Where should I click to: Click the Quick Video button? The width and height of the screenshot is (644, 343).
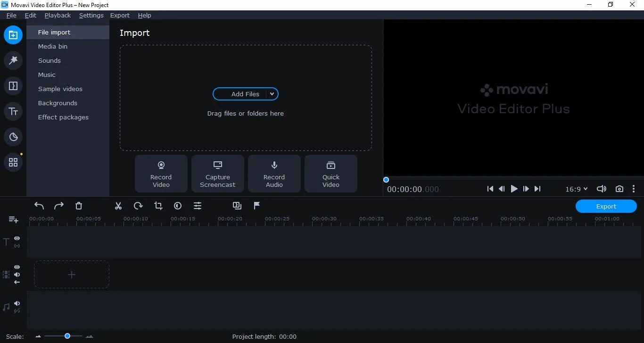point(331,174)
